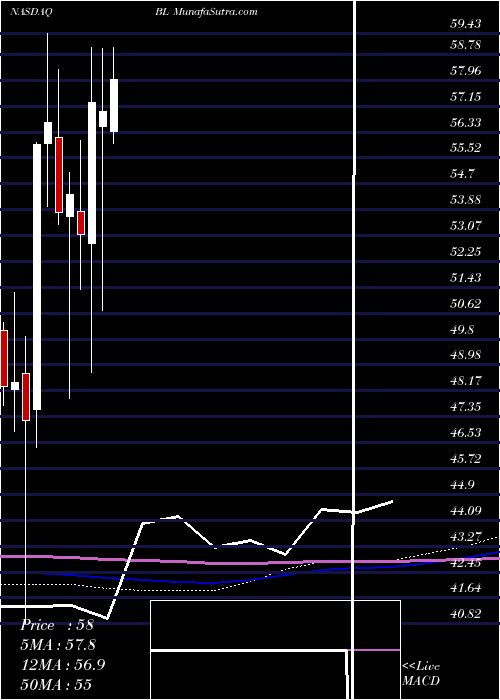The height and width of the screenshot is (700, 500).
Task: Click the <<Live MACD label
Action: pos(421,674)
